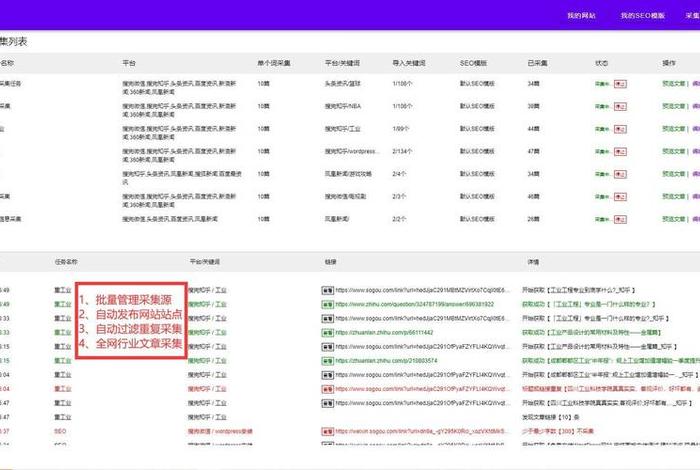700x470 pixels.
Task: Open the zhihu.com/question/324787199 link
Action: pyautogui.click(x=415, y=304)
